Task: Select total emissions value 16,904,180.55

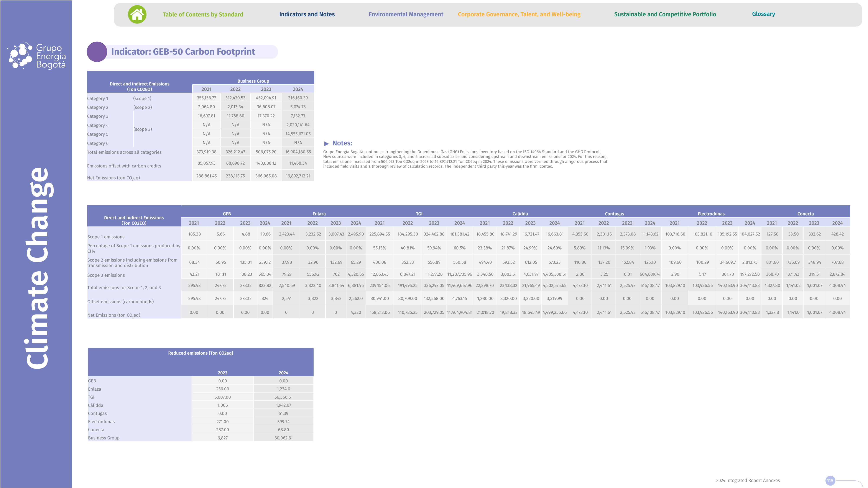Action: [x=298, y=152]
